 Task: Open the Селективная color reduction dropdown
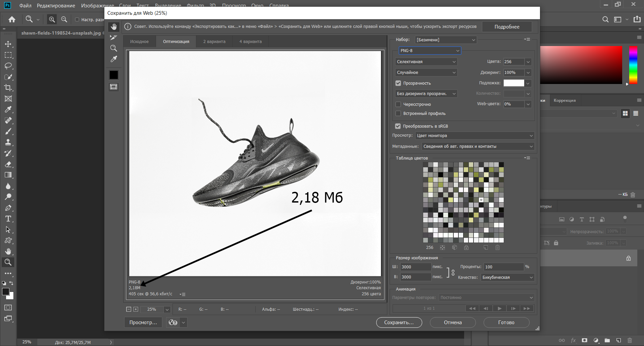tap(426, 62)
